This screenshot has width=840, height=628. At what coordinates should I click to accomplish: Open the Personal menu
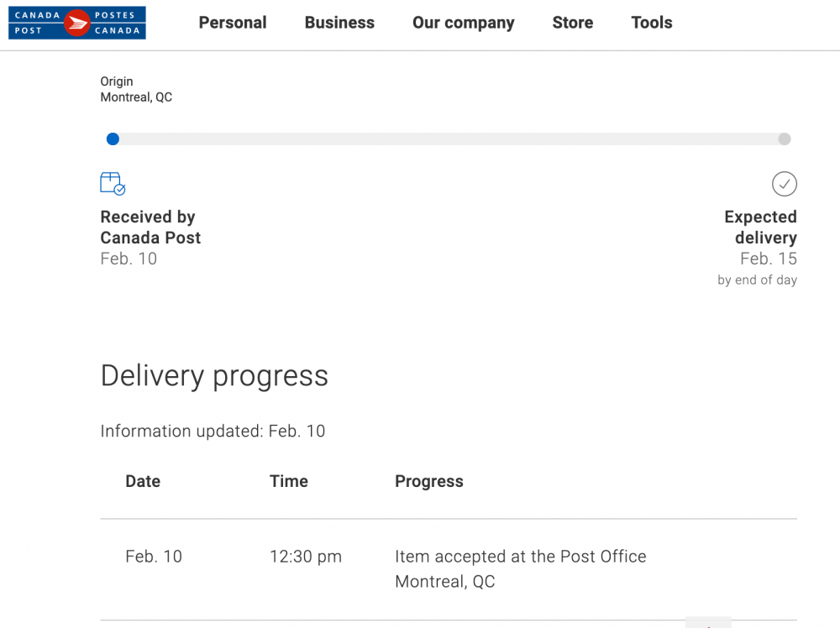(233, 23)
